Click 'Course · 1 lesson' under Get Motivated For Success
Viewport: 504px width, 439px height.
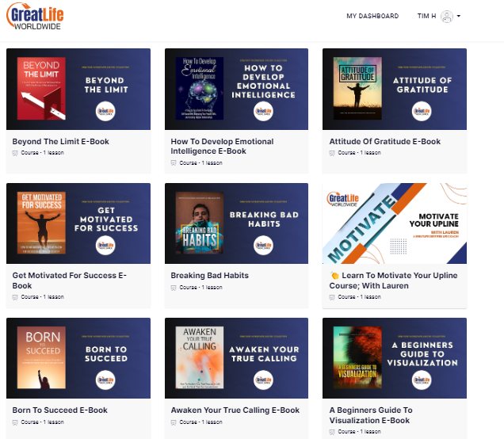coord(43,297)
